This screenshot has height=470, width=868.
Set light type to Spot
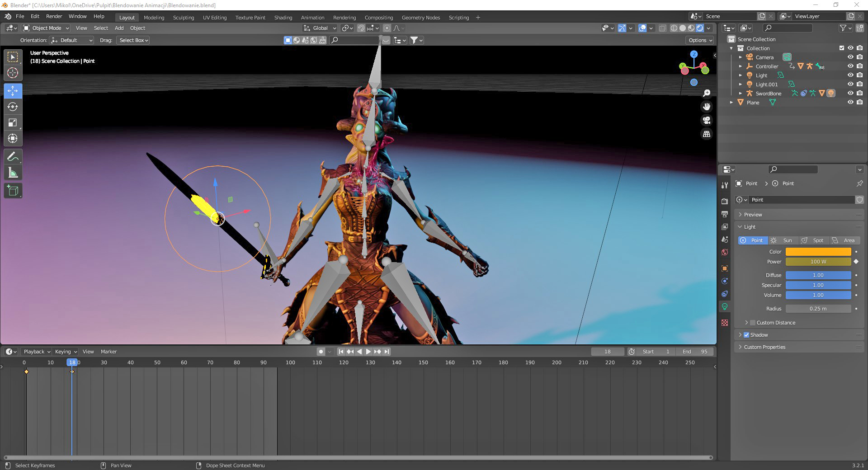tap(814, 240)
